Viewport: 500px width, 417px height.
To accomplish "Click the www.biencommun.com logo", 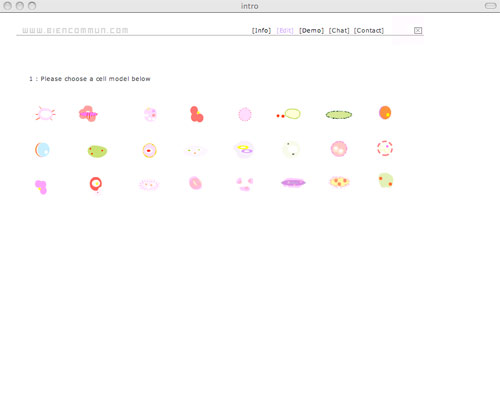I will tap(75, 31).
